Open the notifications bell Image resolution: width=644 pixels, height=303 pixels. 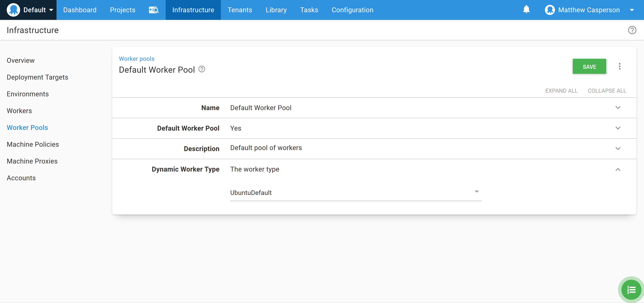(x=526, y=10)
